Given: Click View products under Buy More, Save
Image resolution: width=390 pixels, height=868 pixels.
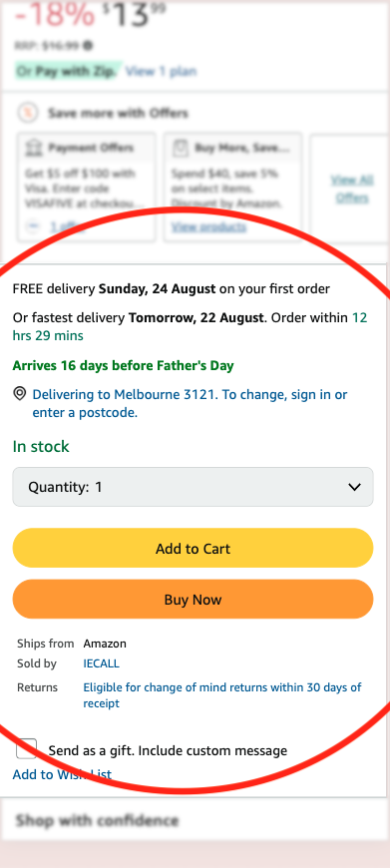Looking at the screenshot, I should pyautogui.click(x=208, y=226).
